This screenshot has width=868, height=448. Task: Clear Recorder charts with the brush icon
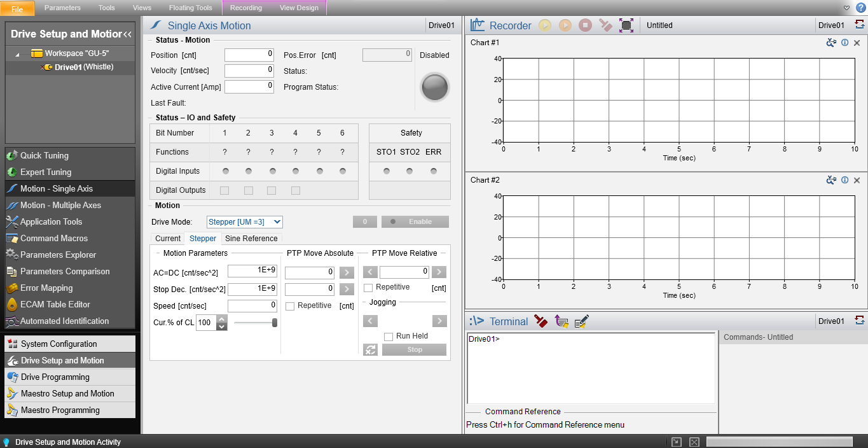point(605,25)
